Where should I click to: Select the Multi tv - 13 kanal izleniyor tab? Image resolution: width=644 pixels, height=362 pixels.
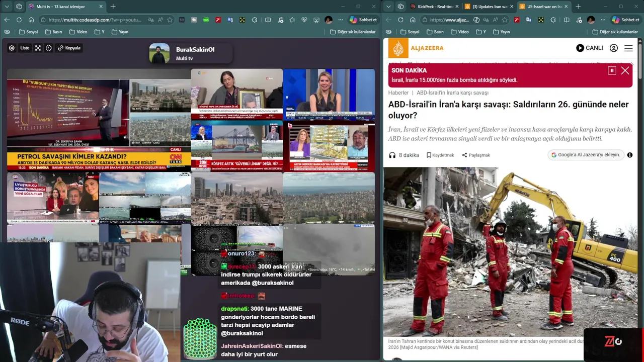65,7
